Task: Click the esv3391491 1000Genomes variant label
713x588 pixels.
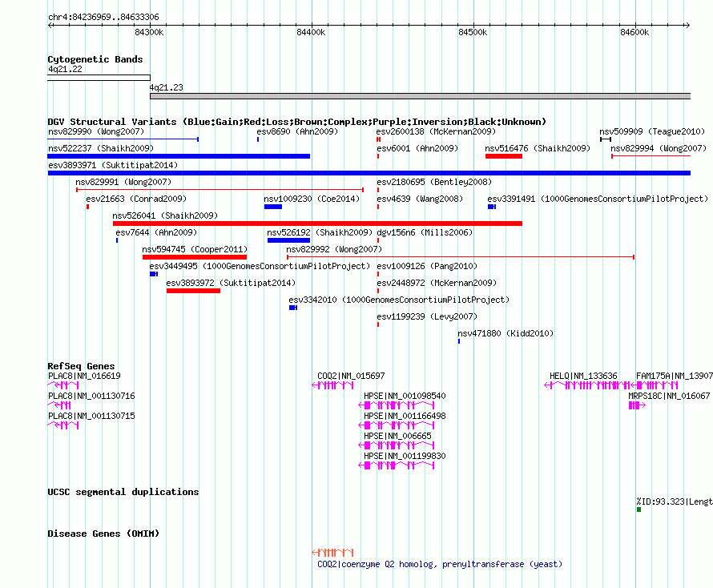Action: click(598, 199)
